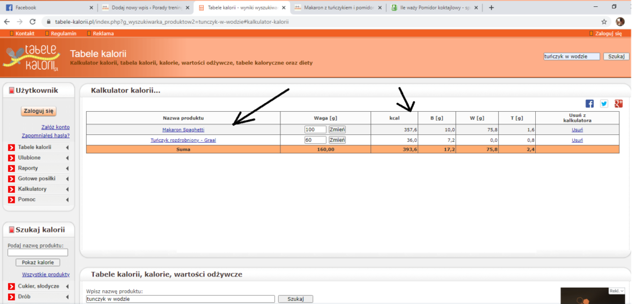Click Zmień for Tuńczyk rozdrobniony weight
The image size is (644, 304).
coord(337,140)
